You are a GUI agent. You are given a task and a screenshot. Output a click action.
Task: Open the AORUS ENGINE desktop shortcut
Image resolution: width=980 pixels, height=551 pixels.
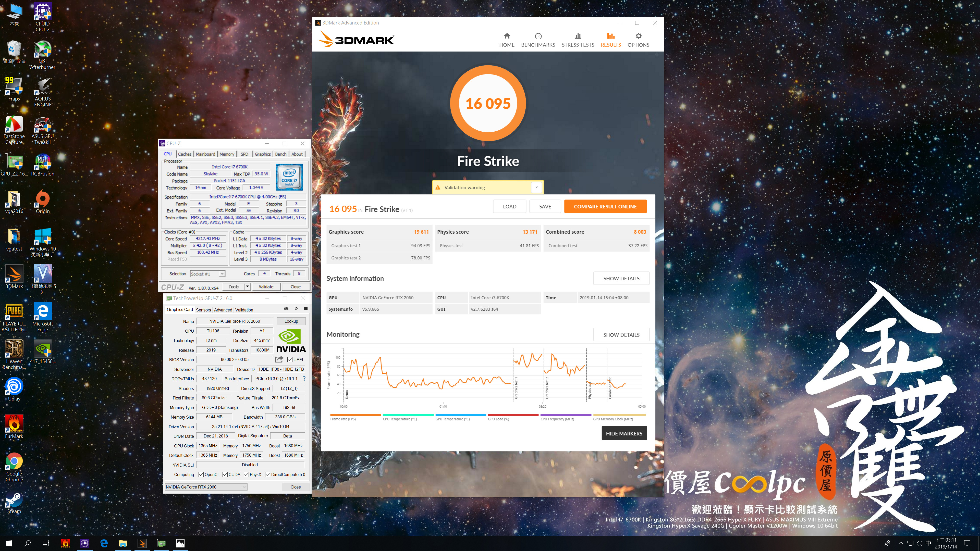pyautogui.click(x=43, y=92)
